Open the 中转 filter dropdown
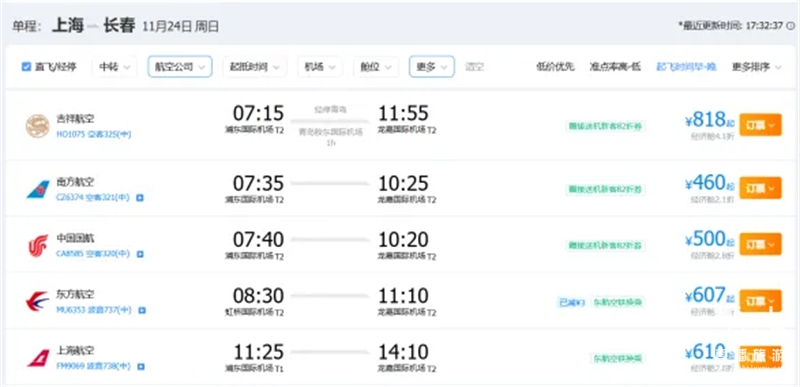The height and width of the screenshot is (387, 800). pyautogui.click(x=114, y=67)
